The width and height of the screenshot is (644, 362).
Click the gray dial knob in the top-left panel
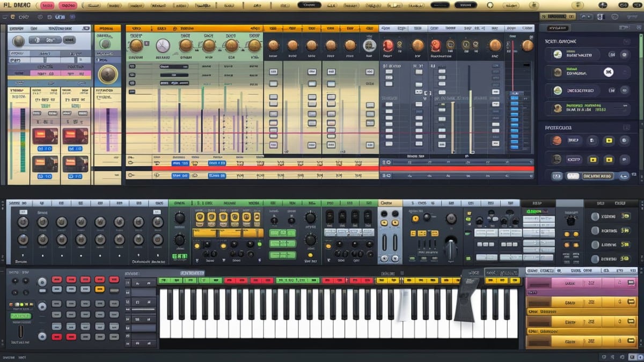pos(18,41)
